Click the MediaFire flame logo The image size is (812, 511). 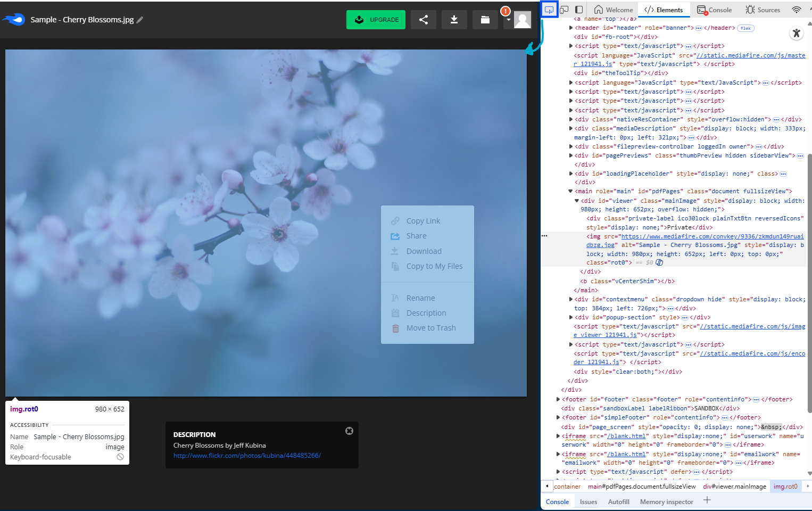[14, 20]
